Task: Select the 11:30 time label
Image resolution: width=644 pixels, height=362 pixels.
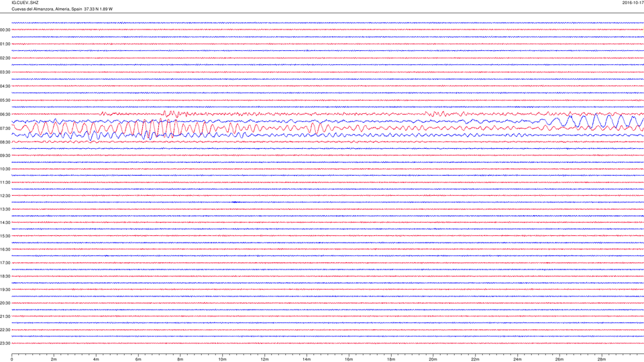Action: pyautogui.click(x=5, y=182)
